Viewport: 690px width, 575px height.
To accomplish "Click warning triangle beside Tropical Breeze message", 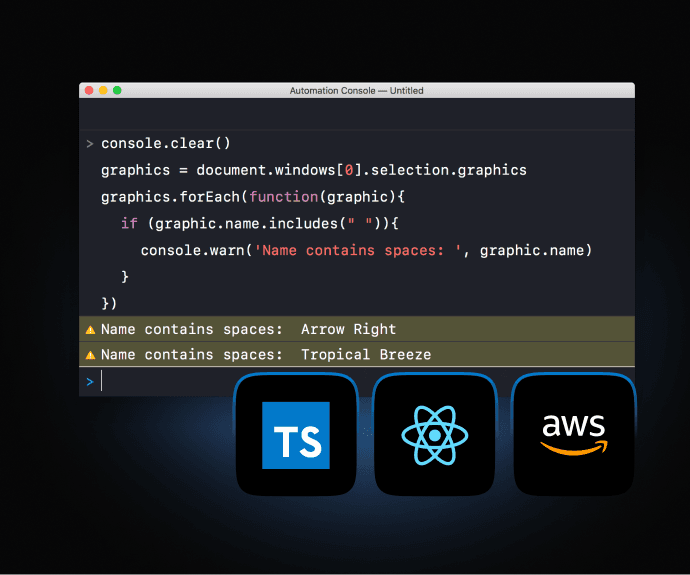I will [90, 355].
